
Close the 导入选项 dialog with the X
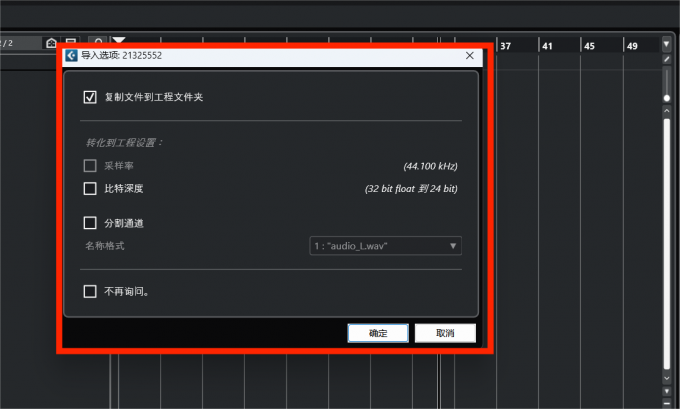(x=470, y=56)
